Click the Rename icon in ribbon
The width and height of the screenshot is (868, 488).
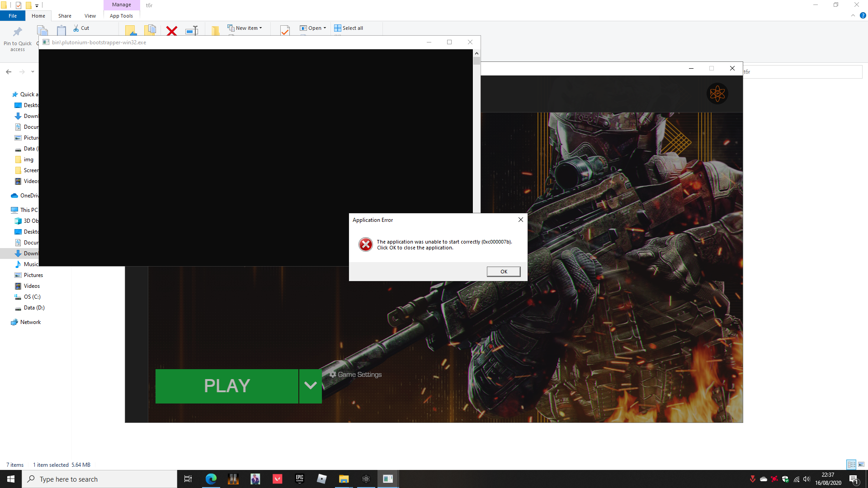192,31
